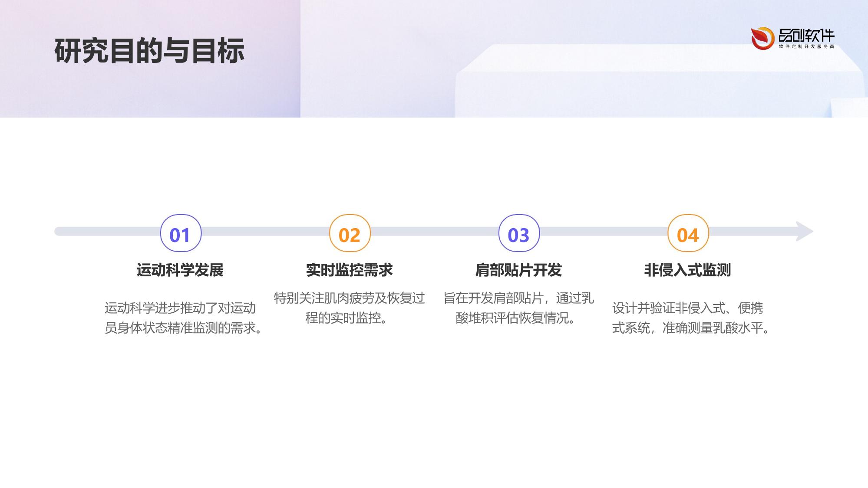
Task: Click the paragraph starting 特别关注肌肉疲劳
Action: coord(349,308)
